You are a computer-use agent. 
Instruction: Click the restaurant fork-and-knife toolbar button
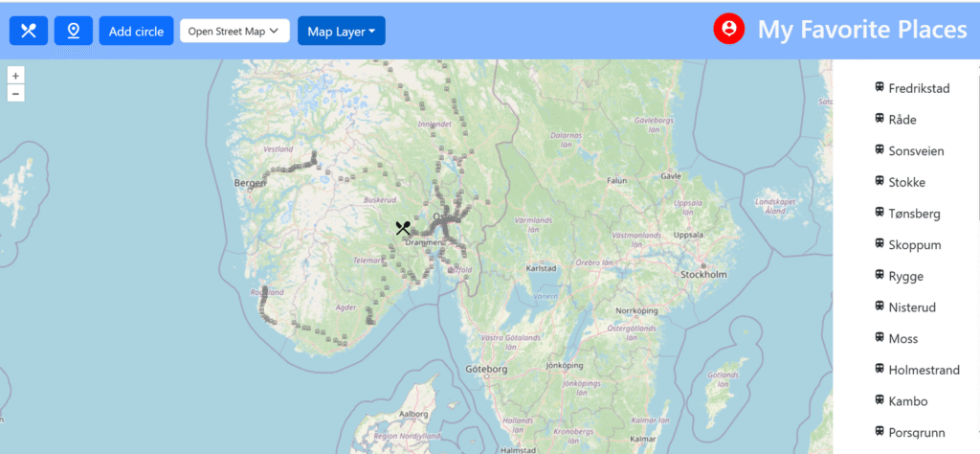(x=29, y=31)
